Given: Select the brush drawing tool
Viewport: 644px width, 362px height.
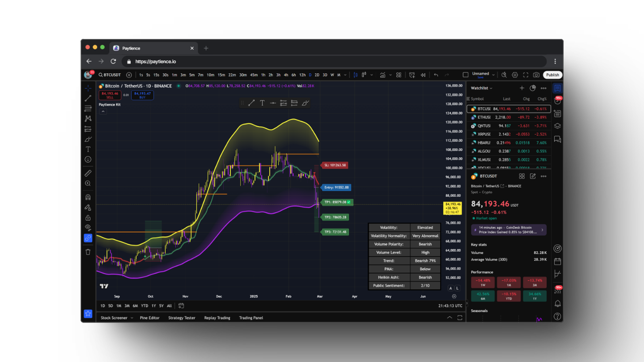Looking at the screenshot, I should click(x=88, y=139).
